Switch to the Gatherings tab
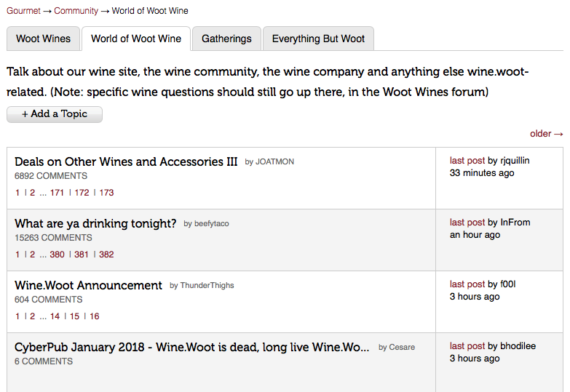This screenshot has width=570, height=392. click(x=226, y=39)
